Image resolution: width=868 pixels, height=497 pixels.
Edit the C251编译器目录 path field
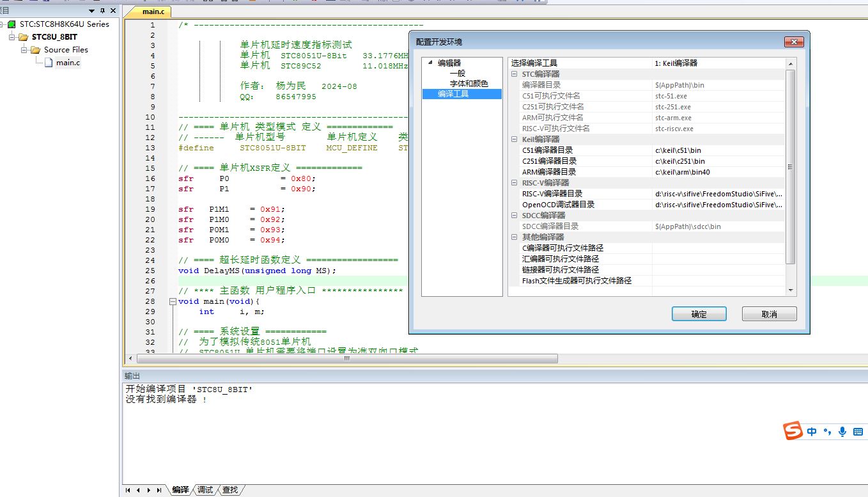718,161
